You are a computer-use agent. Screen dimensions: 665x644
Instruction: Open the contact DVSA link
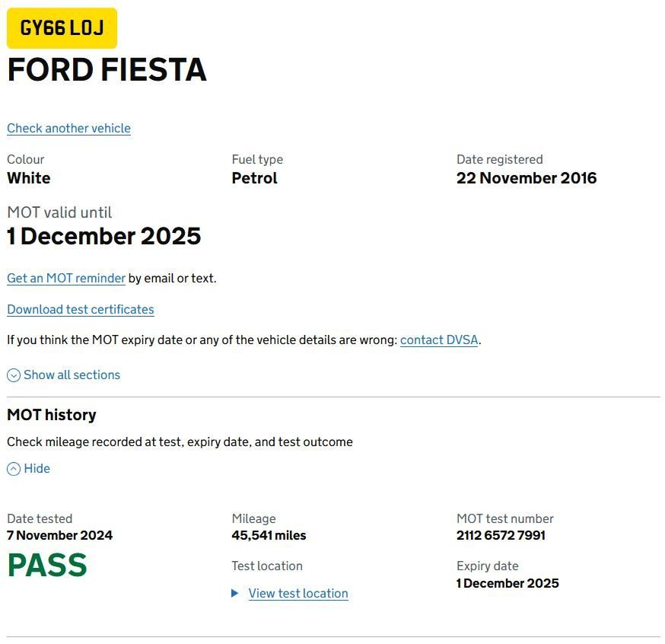click(x=439, y=340)
